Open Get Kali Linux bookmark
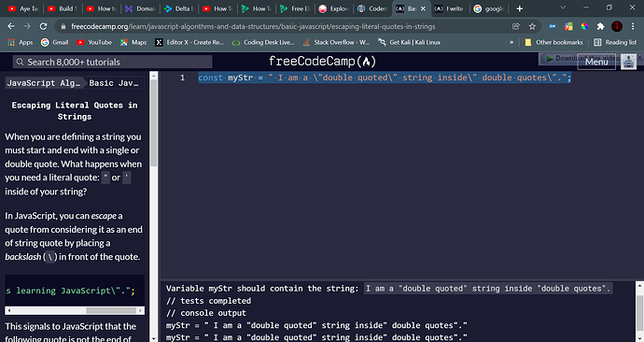644x342 pixels. click(x=409, y=42)
